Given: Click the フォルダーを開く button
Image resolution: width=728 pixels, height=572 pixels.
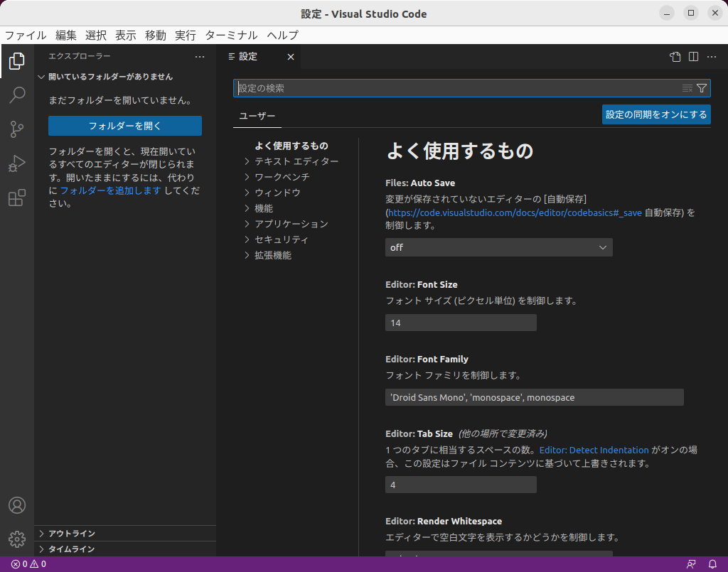Looking at the screenshot, I should (x=125, y=126).
